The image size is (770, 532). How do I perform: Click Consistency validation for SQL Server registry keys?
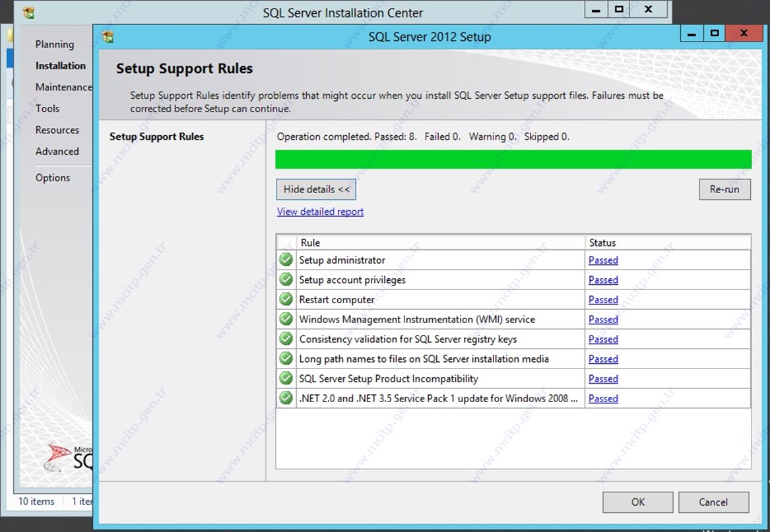tap(408, 339)
